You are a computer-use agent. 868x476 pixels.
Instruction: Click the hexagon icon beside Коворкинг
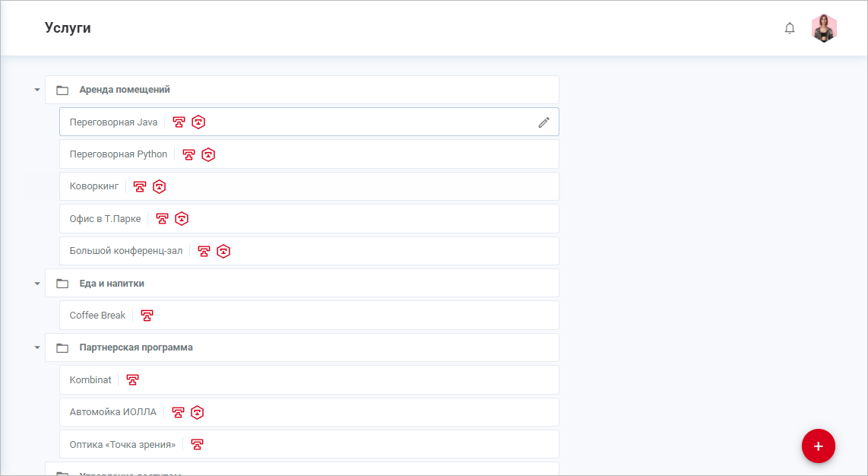[159, 187]
